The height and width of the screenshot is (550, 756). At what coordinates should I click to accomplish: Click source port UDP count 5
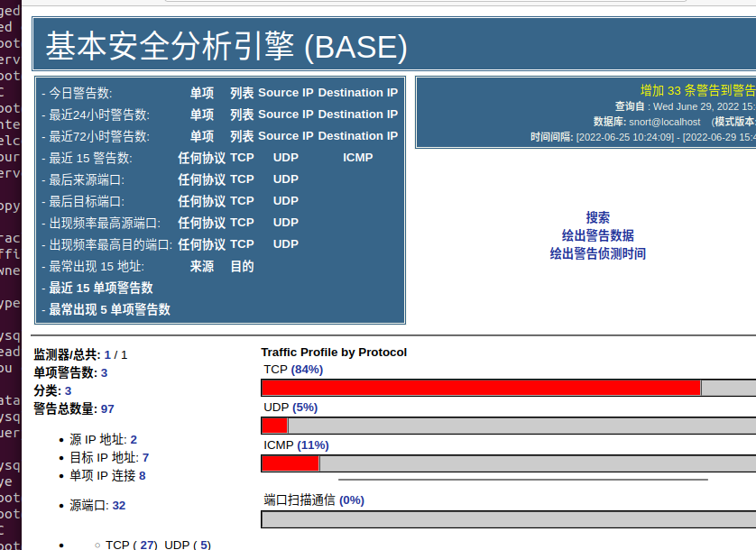(206, 545)
